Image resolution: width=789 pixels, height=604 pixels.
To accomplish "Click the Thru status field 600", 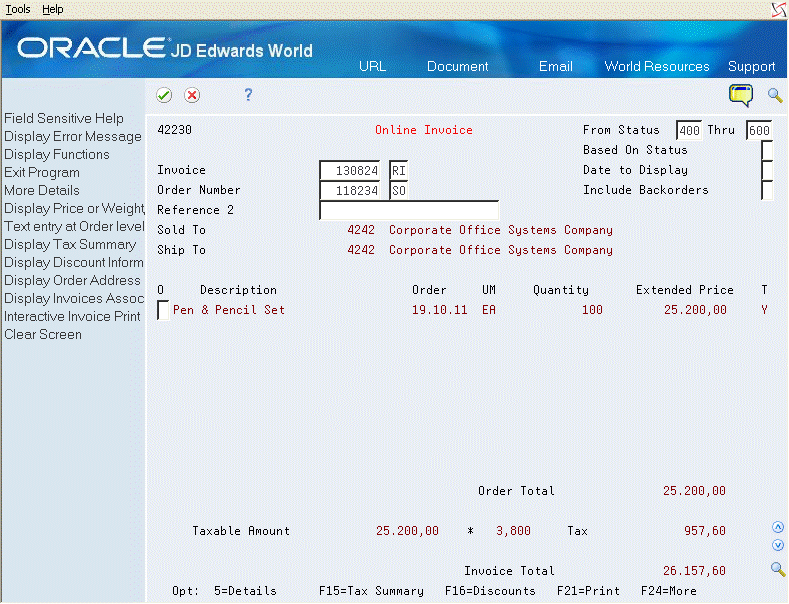I will [x=759, y=130].
